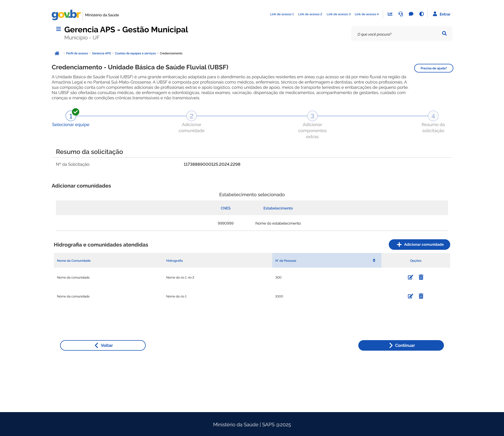
Task: Open the chart statistics icon in header
Action: point(390,14)
